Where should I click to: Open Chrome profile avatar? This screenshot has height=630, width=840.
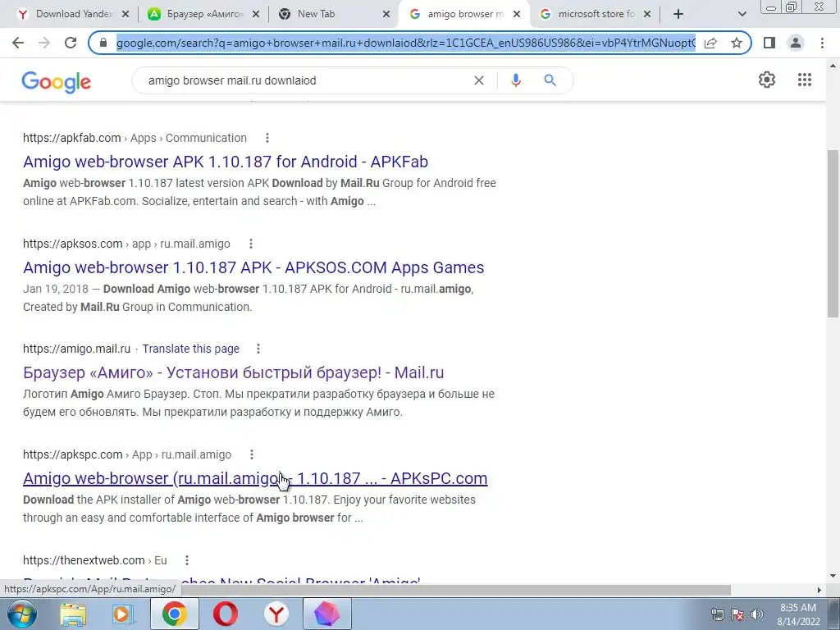coord(796,43)
